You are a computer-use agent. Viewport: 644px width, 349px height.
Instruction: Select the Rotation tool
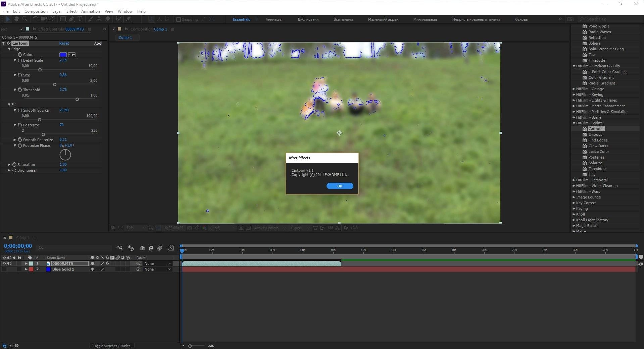[x=36, y=19]
